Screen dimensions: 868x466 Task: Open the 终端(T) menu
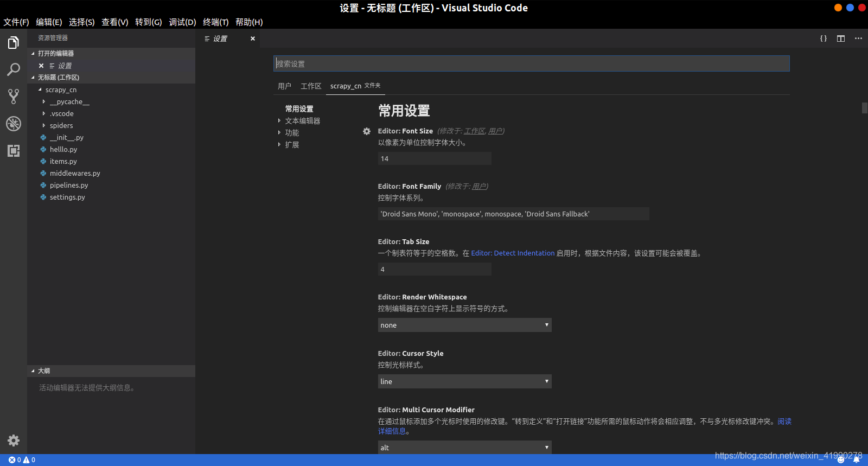[x=216, y=22]
